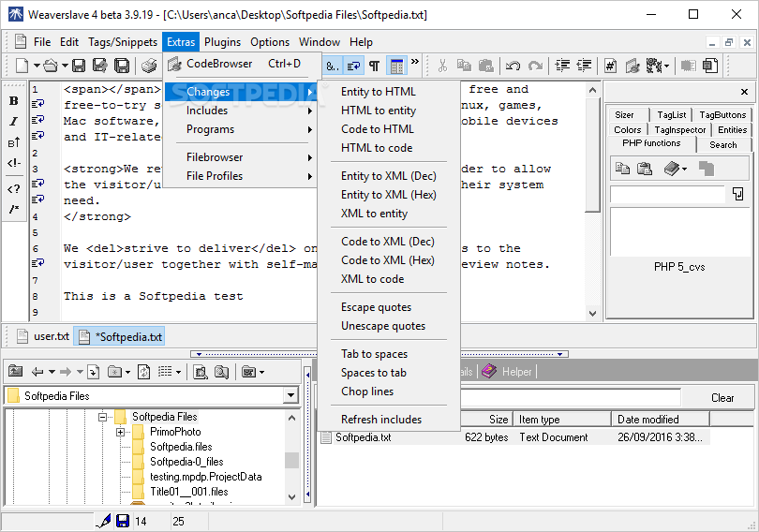The image size is (759, 532).
Task: Toggle paragraph marks (pilcrow) button
Action: [x=374, y=66]
